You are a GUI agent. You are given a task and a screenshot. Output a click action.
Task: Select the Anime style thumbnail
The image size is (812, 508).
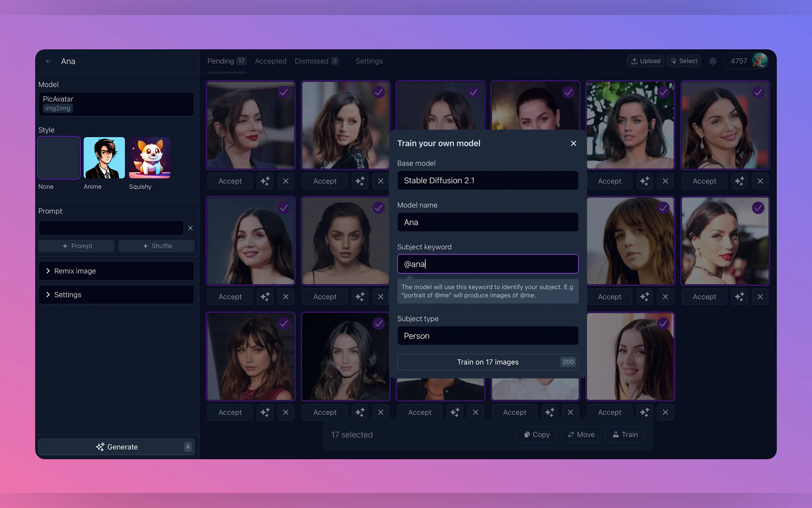click(x=104, y=158)
